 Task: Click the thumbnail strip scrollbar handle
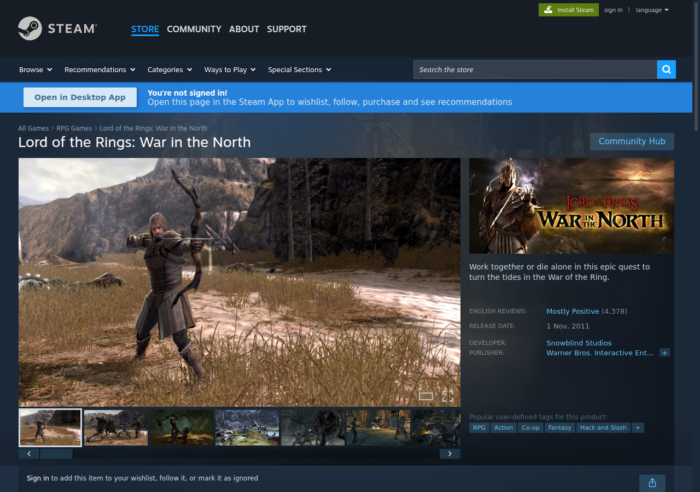tap(56, 454)
